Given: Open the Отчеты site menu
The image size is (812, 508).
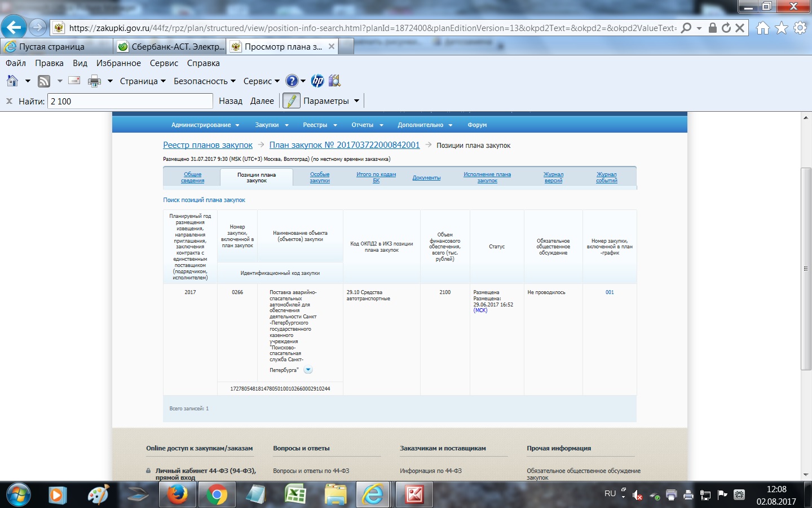Looking at the screenshot, I should [367, 125].
